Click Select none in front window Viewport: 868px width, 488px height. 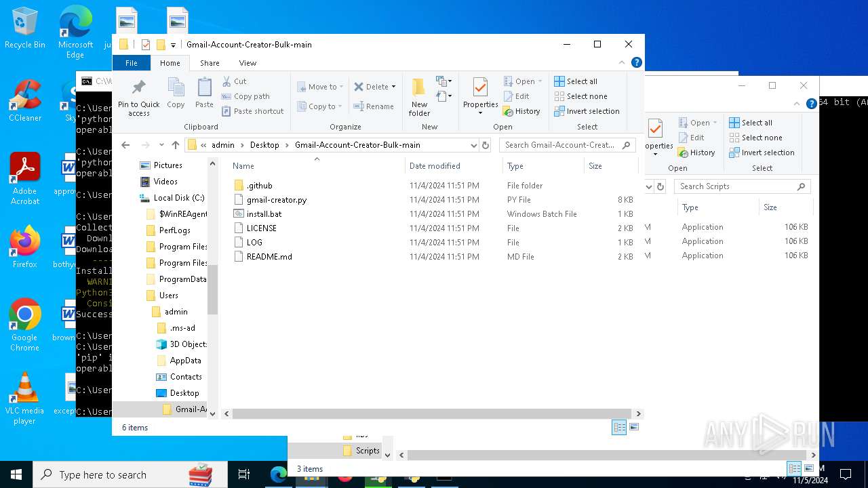[580, 96]
